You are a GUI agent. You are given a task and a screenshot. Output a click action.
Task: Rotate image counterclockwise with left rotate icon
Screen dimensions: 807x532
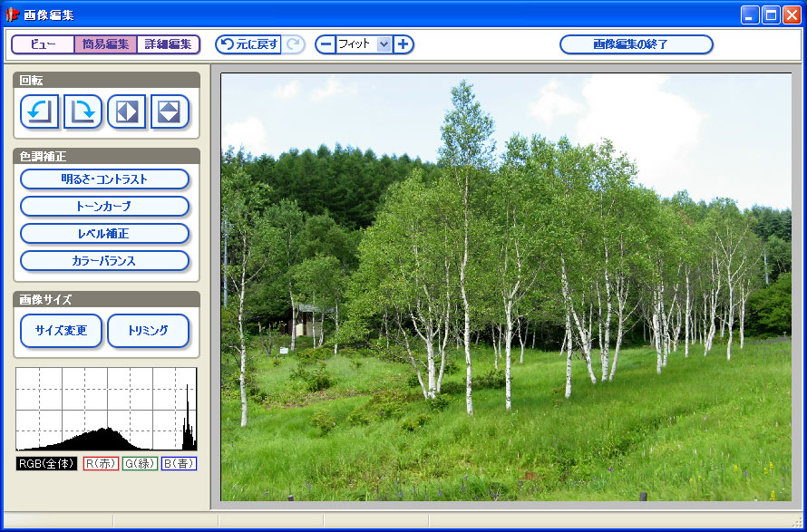[x=40, y=111]
